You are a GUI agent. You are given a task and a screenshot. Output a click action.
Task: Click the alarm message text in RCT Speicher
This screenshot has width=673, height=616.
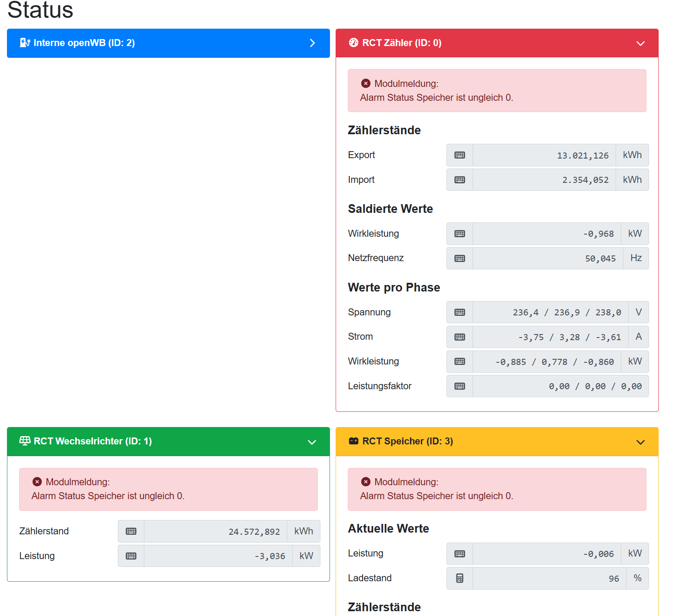click(x=436, y=496)
